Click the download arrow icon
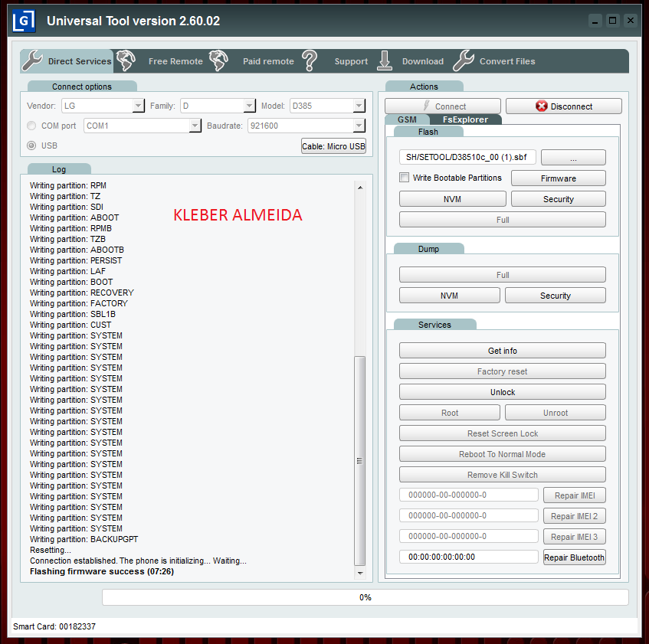This screenshot has height=644, width=649. pos(385,60)
